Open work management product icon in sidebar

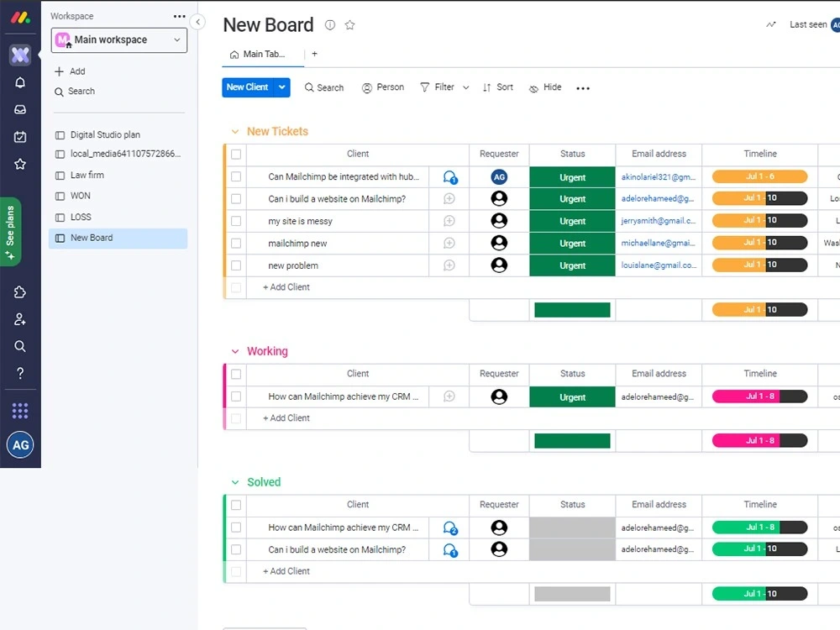tap(20, 55)
